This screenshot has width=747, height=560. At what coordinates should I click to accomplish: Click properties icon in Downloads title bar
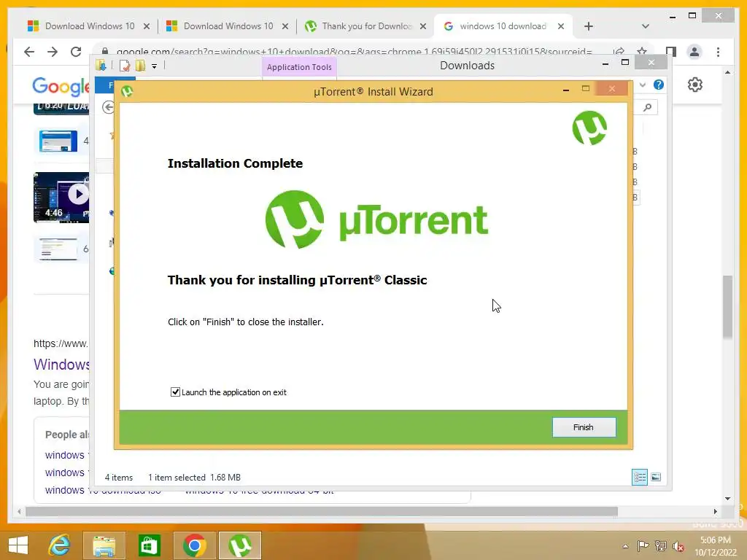124,66
